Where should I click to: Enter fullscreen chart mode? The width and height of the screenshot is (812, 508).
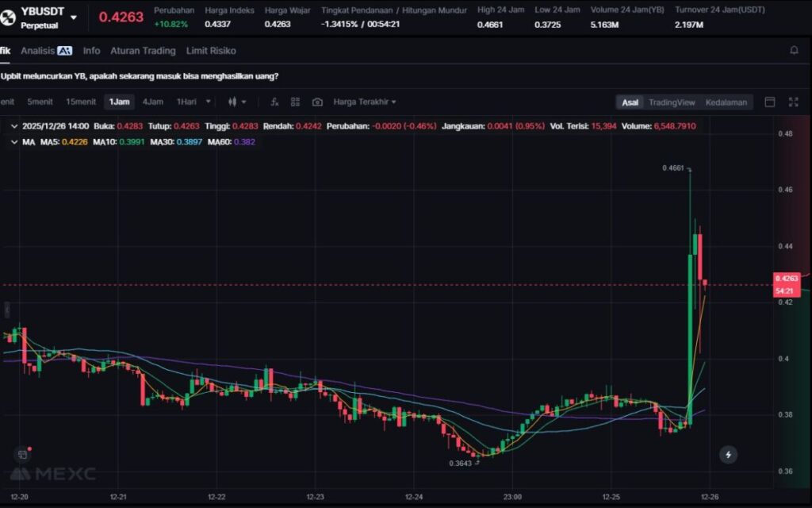click(x=793, y=102)
